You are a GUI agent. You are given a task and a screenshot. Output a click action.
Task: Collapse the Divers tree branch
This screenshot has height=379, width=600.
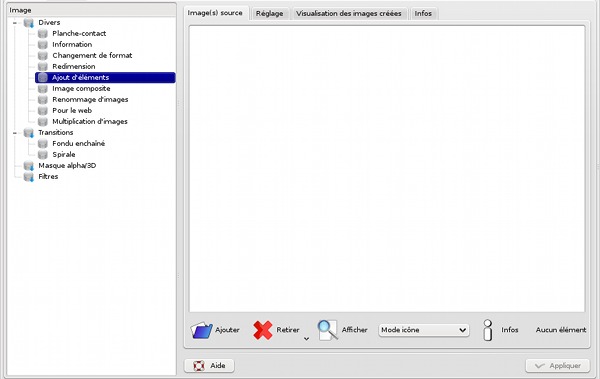tap(15, 23)
